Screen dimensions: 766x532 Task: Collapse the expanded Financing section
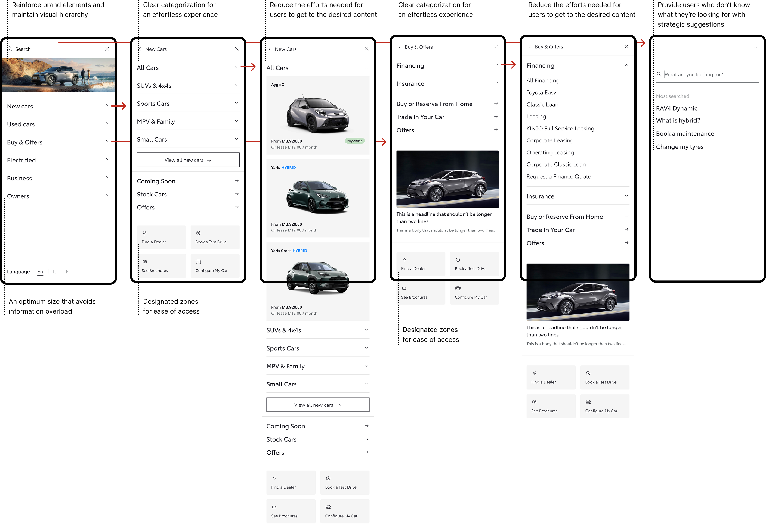(626, 65)
